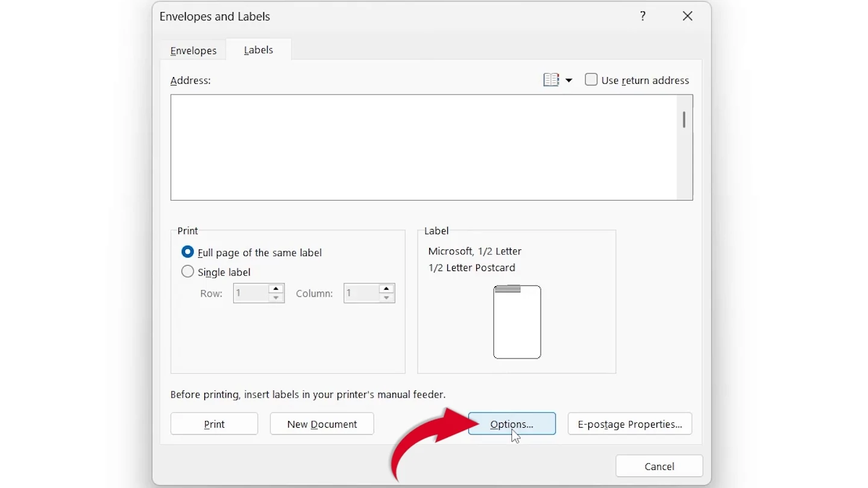Image resolution: width=868 pixels, height=488 pixels.
Task: Open E-postage Properties
Action: [630, 424]
